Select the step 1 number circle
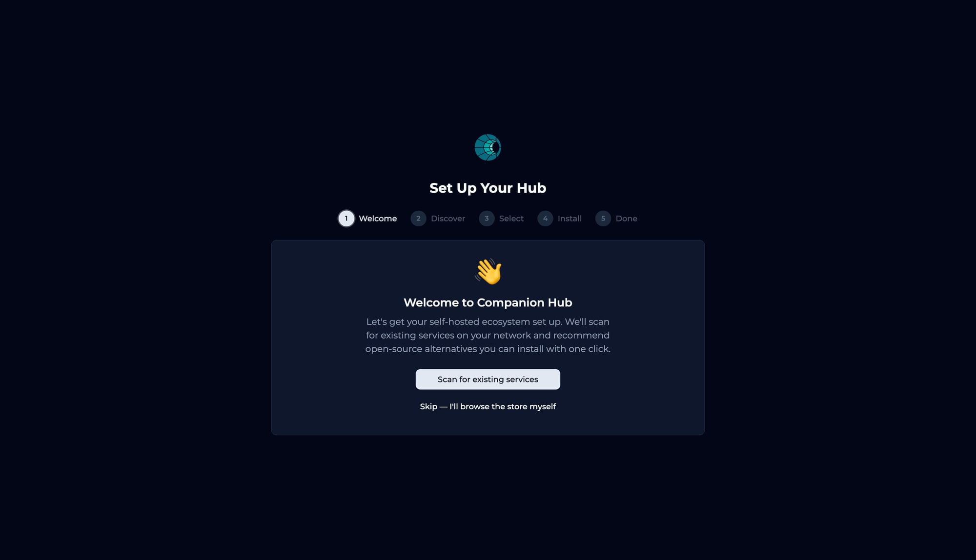The height and width of the screenshot is (560, 976). (x=346, y=219)
